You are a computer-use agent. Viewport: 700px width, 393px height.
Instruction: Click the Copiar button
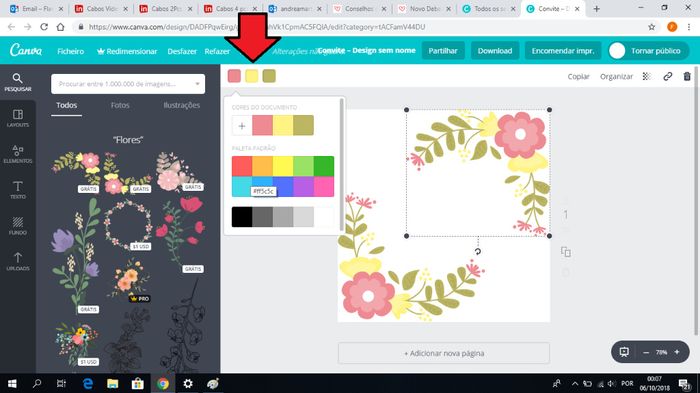pyautogui.click(x=578, y=76)
